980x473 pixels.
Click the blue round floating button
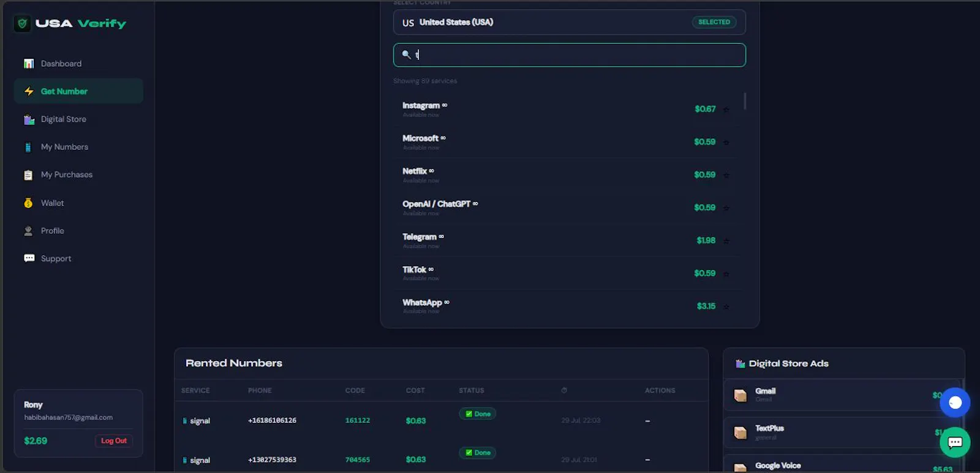click(955, 403)
